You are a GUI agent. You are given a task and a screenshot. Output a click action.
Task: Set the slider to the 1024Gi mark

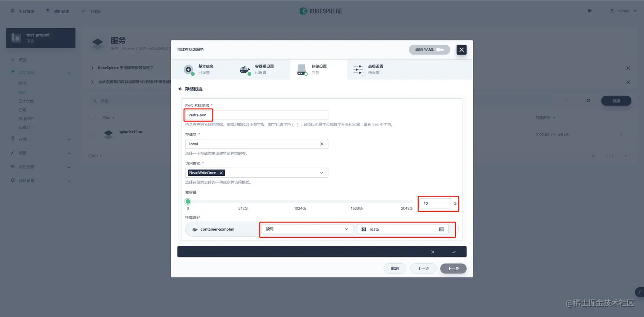(300, 201)
